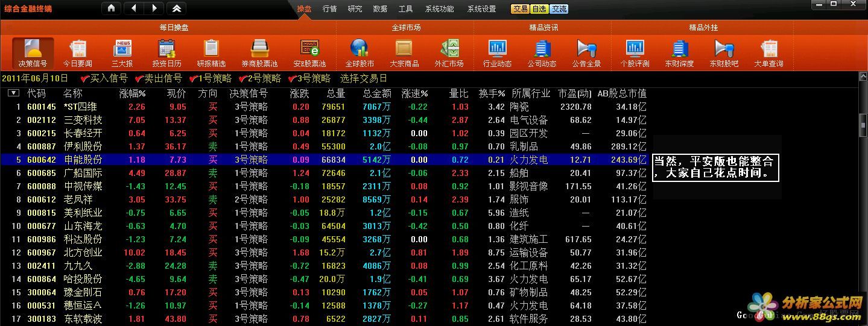This screenshot has width=868, height=326.
Task: Open 决策信号 decision signal icon
Action: tap(33, 53)
